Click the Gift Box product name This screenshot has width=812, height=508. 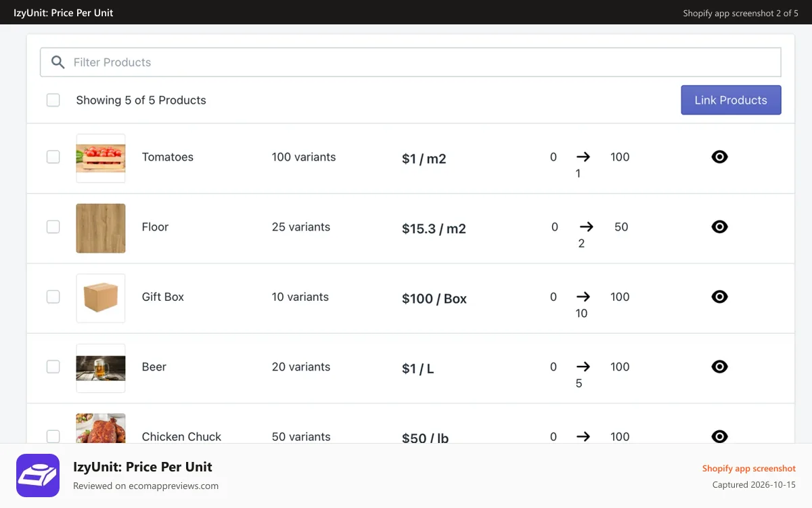click(x=163, y=297)
